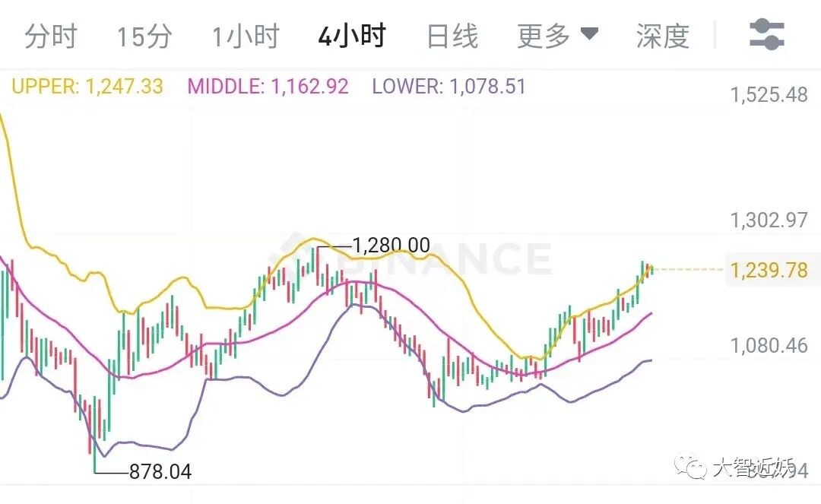Click the 1,080.46 price axis label
Viewport: 821px width, 504px height.
pos(769,345)
